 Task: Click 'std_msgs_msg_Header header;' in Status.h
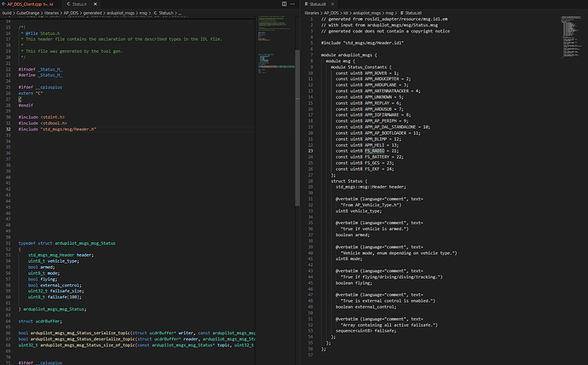(x=61, y=255)
